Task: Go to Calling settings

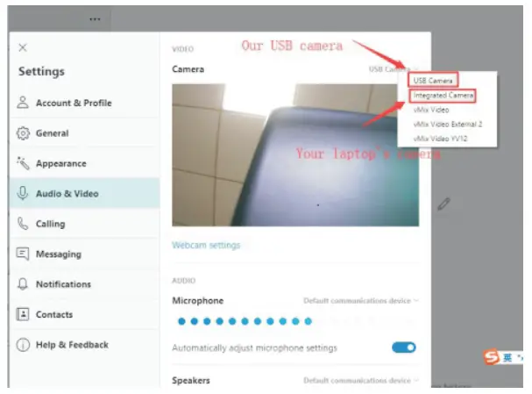Action: tap(85, 224)
